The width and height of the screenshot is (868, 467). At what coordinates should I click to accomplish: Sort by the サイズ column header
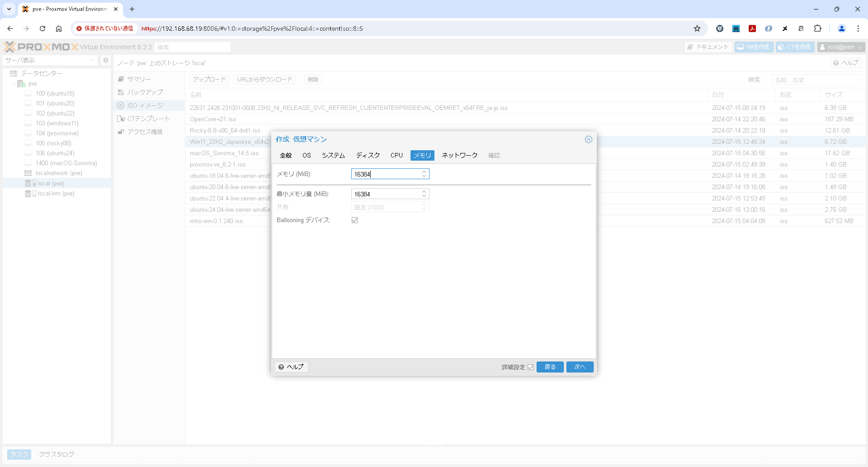[x=843, y=95]
